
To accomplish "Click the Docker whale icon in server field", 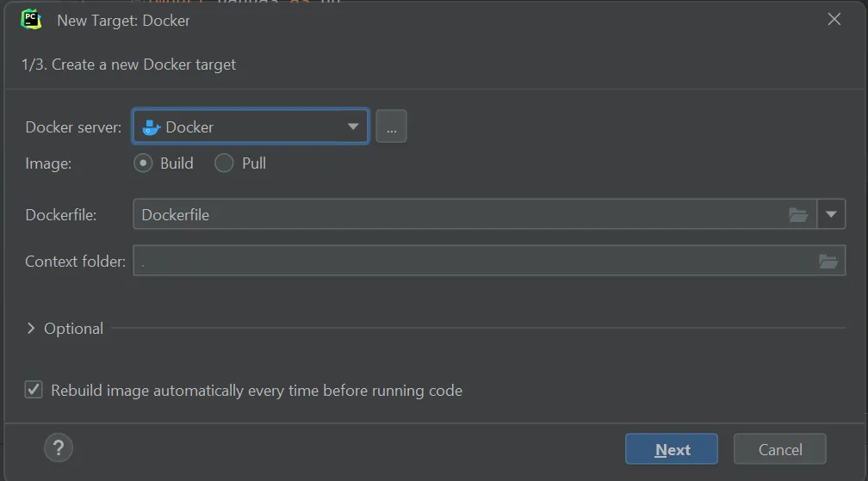I will click(152, 127).
